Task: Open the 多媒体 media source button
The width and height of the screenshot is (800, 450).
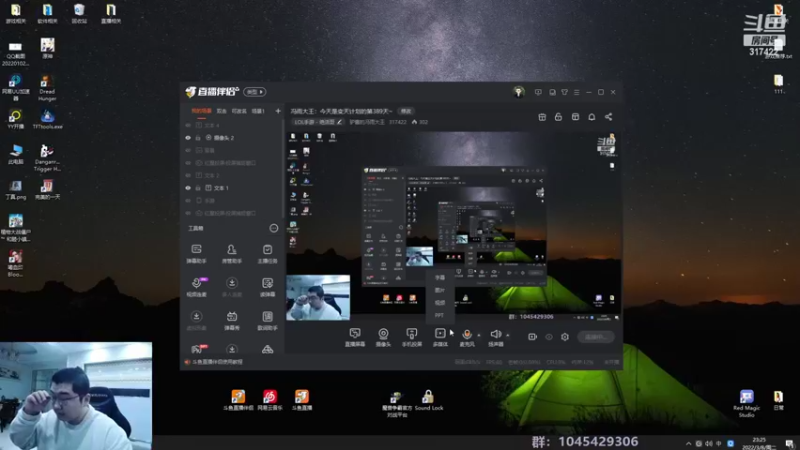Action: (440, 337)
